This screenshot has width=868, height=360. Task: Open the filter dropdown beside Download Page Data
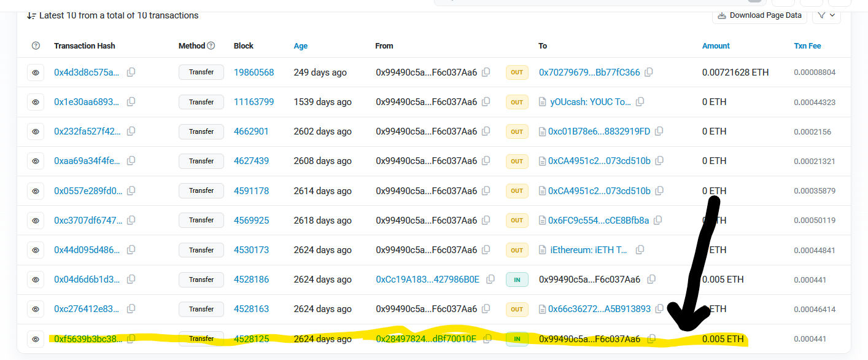tap(826, 15)
